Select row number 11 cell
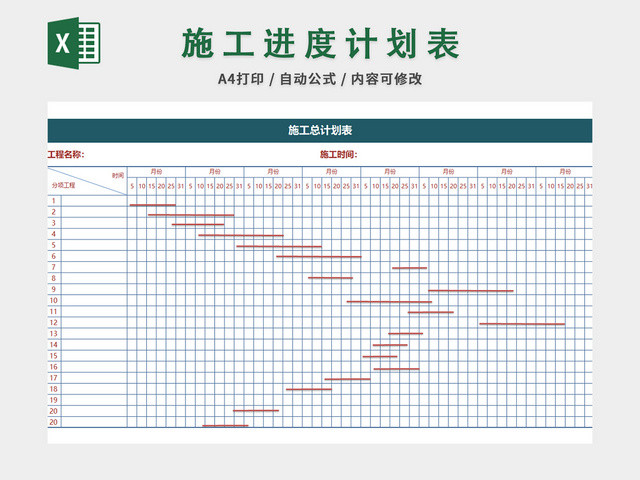640x480 pixels. pos(54,311)
